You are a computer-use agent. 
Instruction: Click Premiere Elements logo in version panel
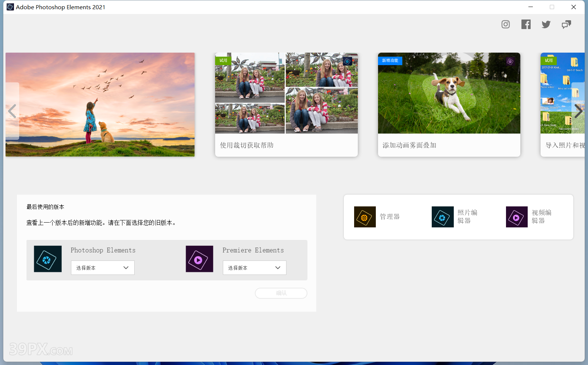(x=199, y=259)
